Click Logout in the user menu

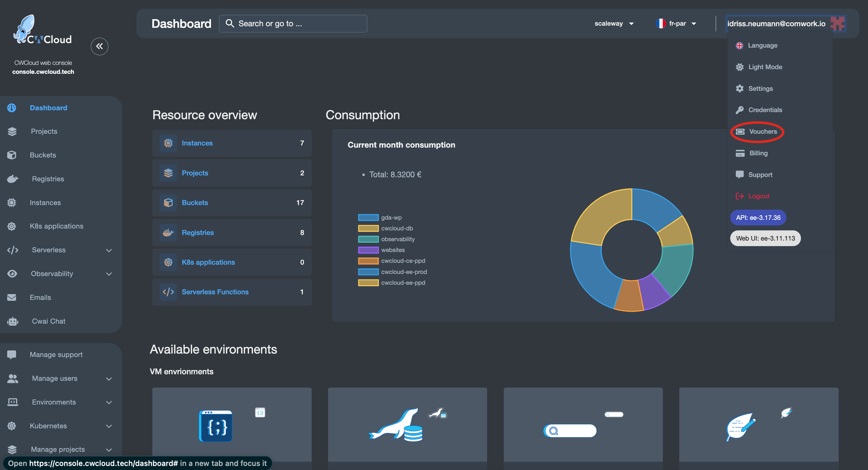click(753, 196)
